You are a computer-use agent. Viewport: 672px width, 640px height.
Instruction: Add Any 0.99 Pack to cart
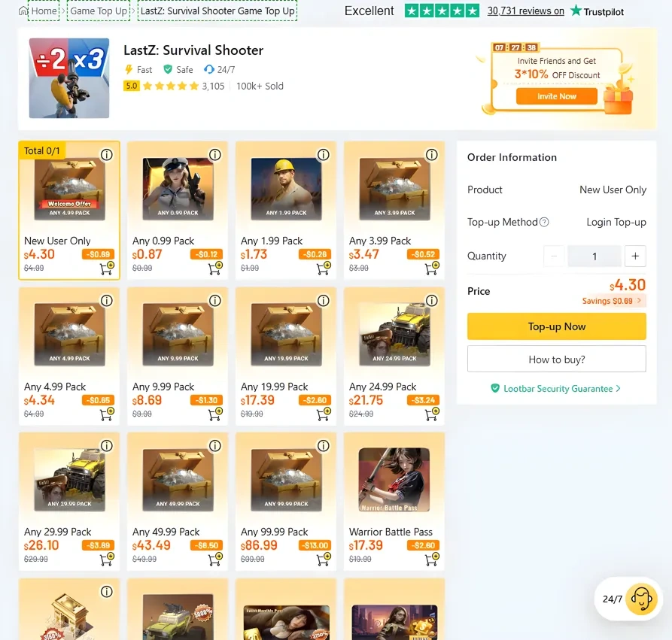(215, 268)
